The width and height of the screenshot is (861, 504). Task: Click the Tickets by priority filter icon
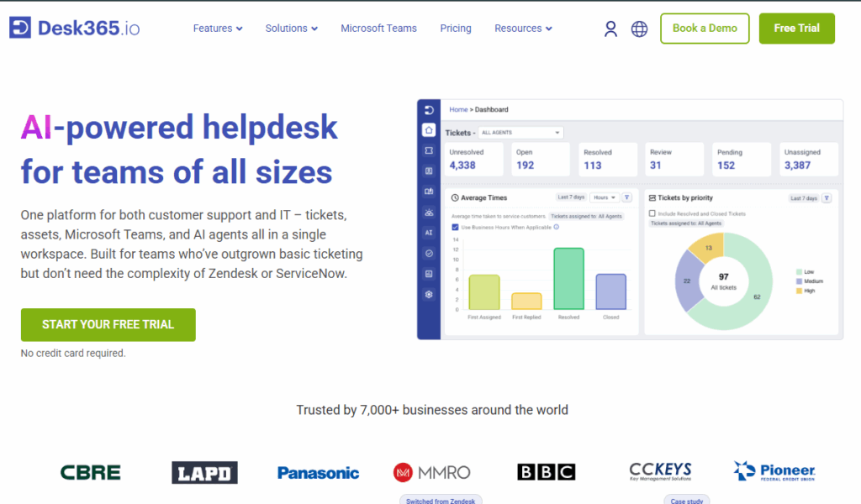827,198
